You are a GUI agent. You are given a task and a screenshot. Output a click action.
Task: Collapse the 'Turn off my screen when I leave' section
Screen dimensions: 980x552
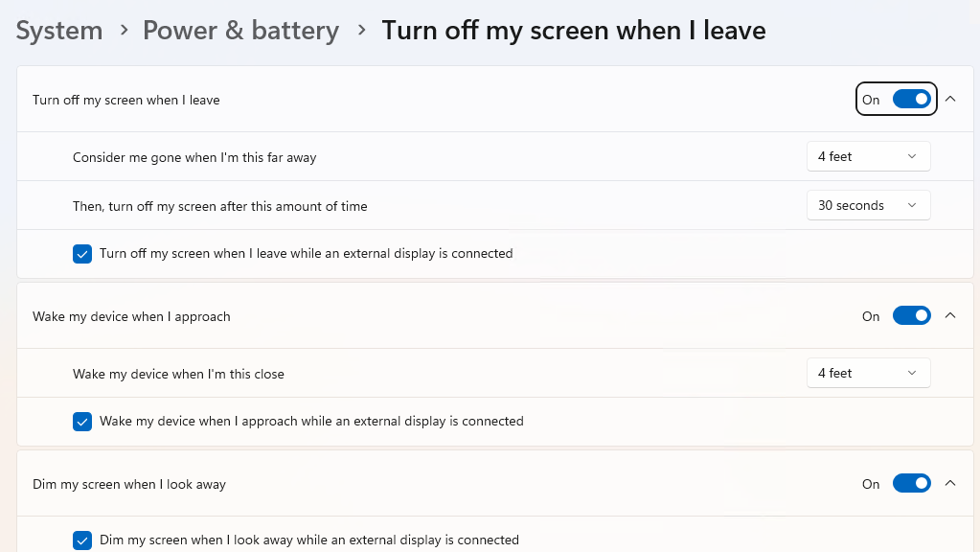950,99
